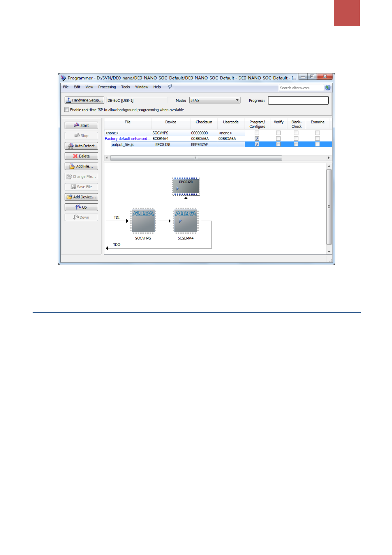Click the file list scroll-left arrow
The height and width of the screenshot is (555, 392).
107,158
